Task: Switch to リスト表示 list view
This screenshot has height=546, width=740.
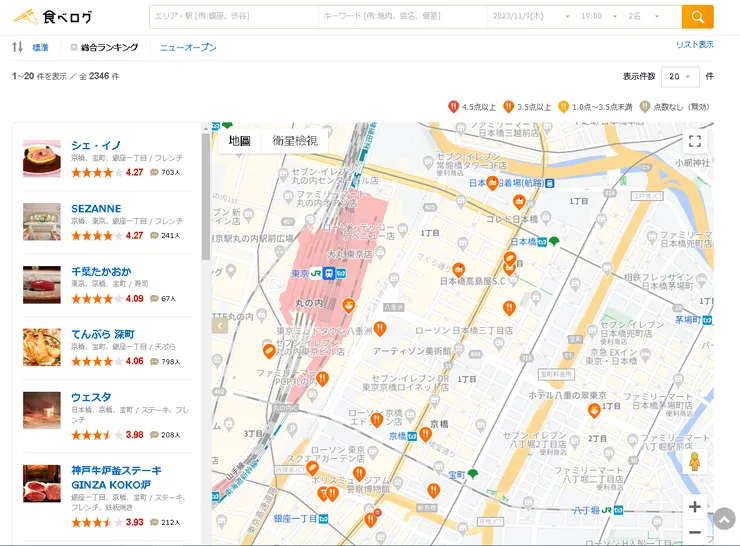Action: tap(695, 44)
